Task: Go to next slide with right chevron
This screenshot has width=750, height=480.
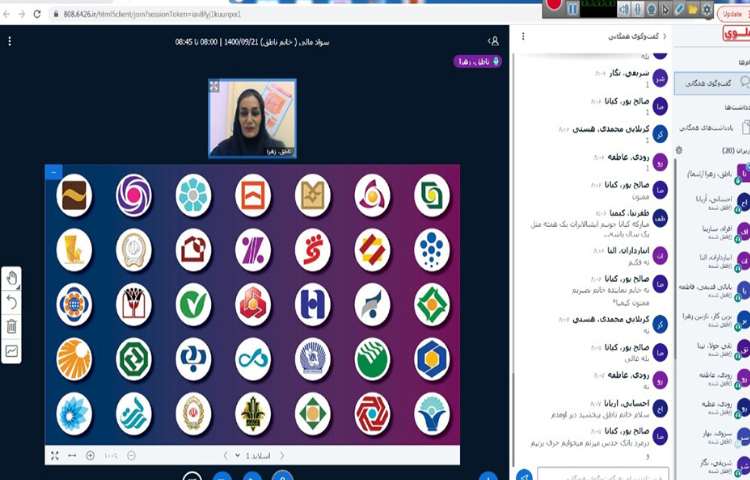Action: pos(281,455)
